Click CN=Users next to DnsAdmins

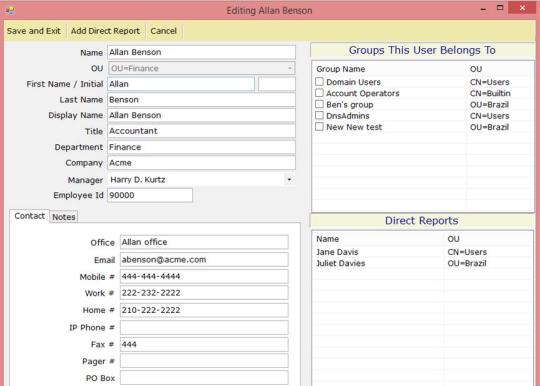(489, 116)
